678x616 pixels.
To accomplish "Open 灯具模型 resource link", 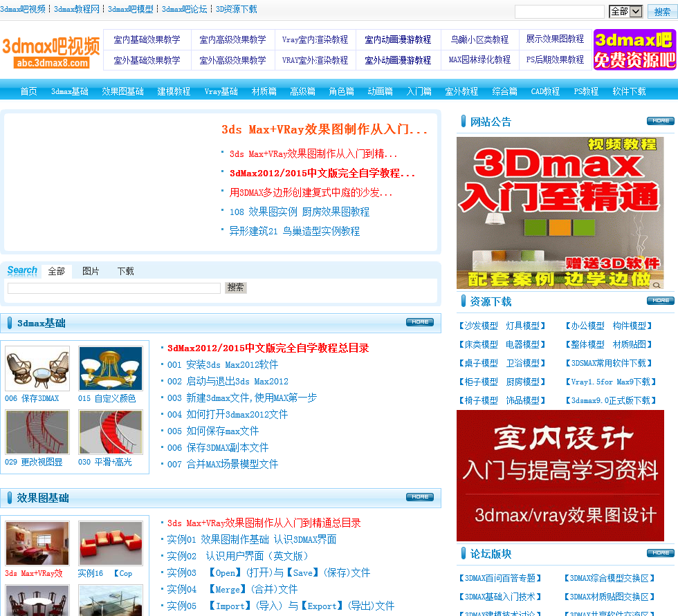I will tap(523, 326).
